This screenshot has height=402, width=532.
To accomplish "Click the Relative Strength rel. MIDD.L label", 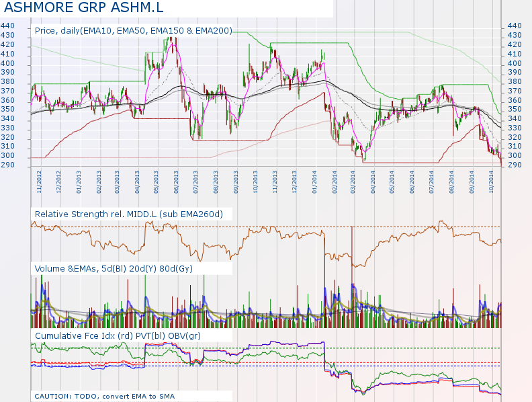I will pyautogui.click(x=129, y=214).
